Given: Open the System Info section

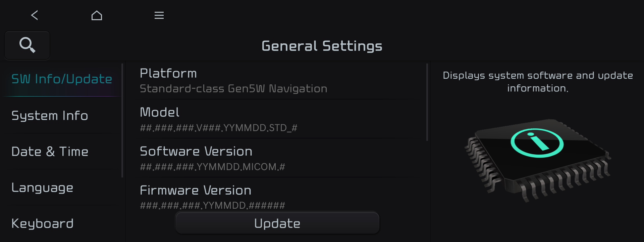Looking at the screenshot, I should [50, 115].
